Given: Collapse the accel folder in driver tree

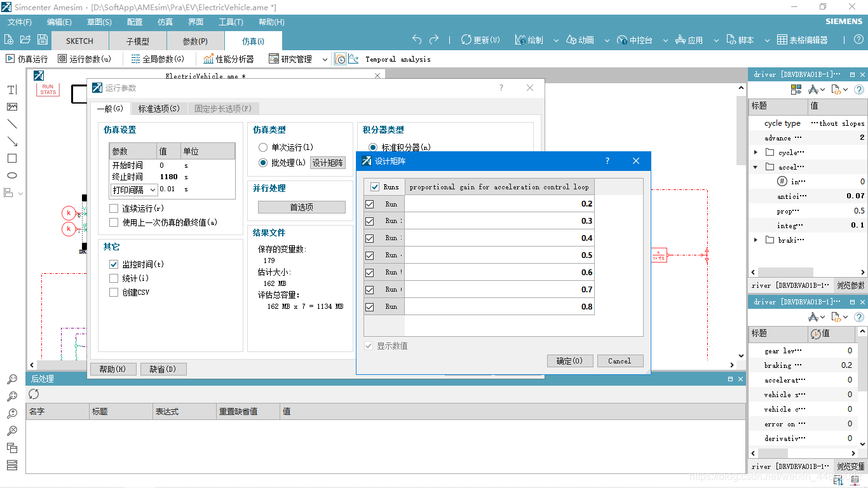Looking at the screenshot, I should [x=756, y=167].
